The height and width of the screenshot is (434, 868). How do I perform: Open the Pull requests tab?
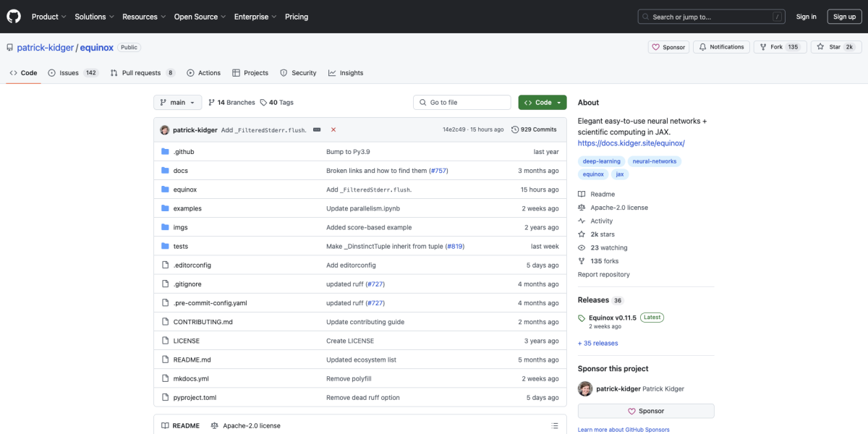tap(142, 73)
